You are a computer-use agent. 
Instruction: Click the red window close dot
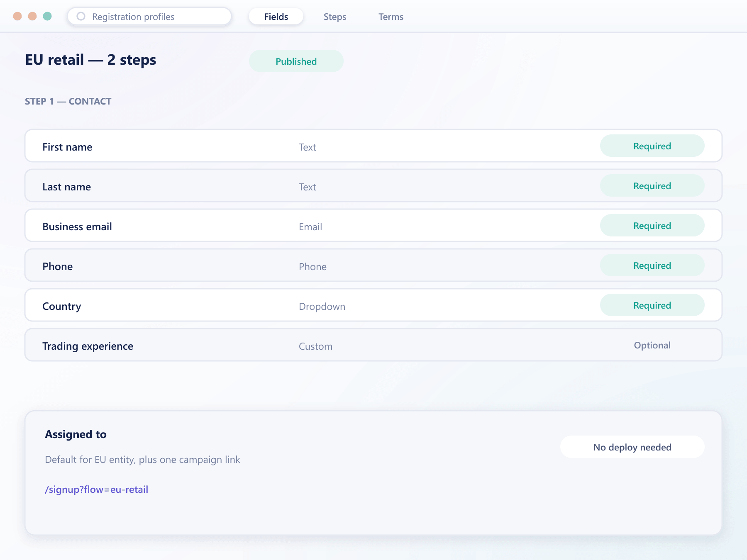click(x=17, y=16)
